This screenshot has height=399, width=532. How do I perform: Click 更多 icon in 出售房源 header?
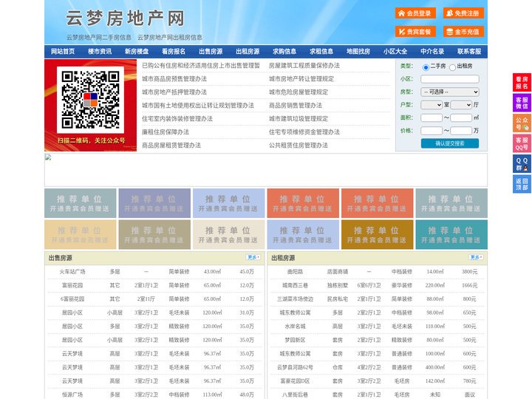[253, 258]
